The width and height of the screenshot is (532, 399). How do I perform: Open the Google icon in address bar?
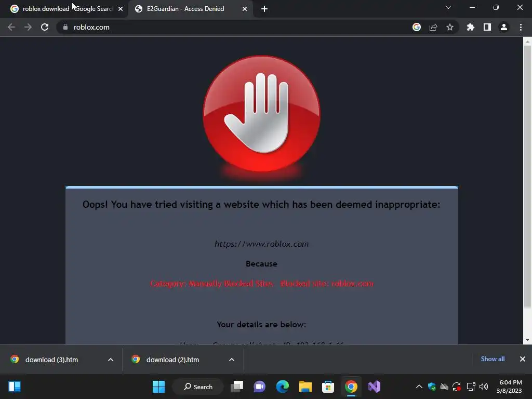417,27
